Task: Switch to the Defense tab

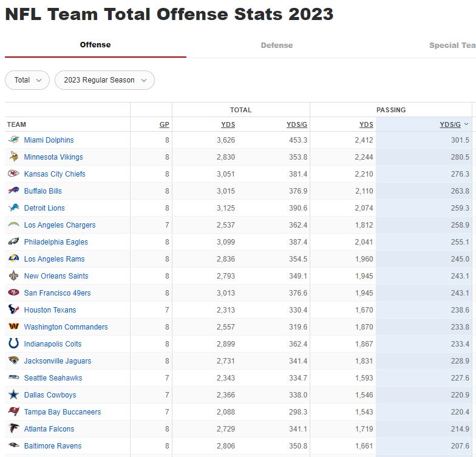Action: click(x=277, y=45)
